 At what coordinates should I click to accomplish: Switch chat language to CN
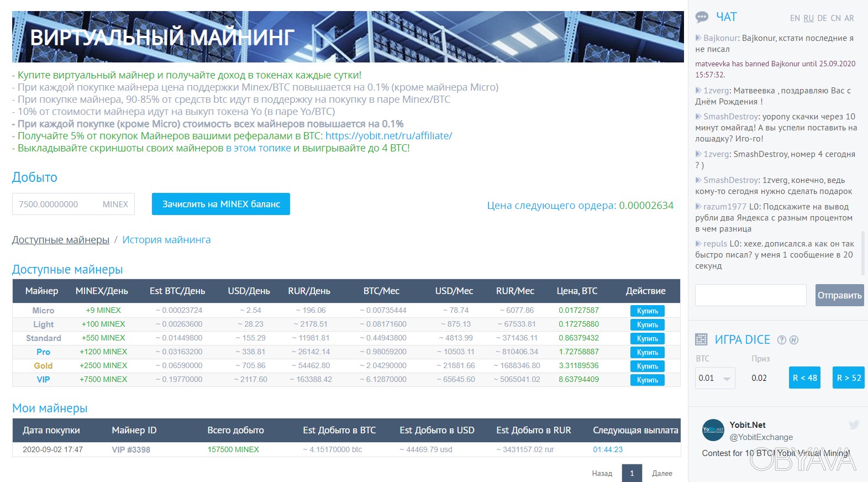[836, 18]
